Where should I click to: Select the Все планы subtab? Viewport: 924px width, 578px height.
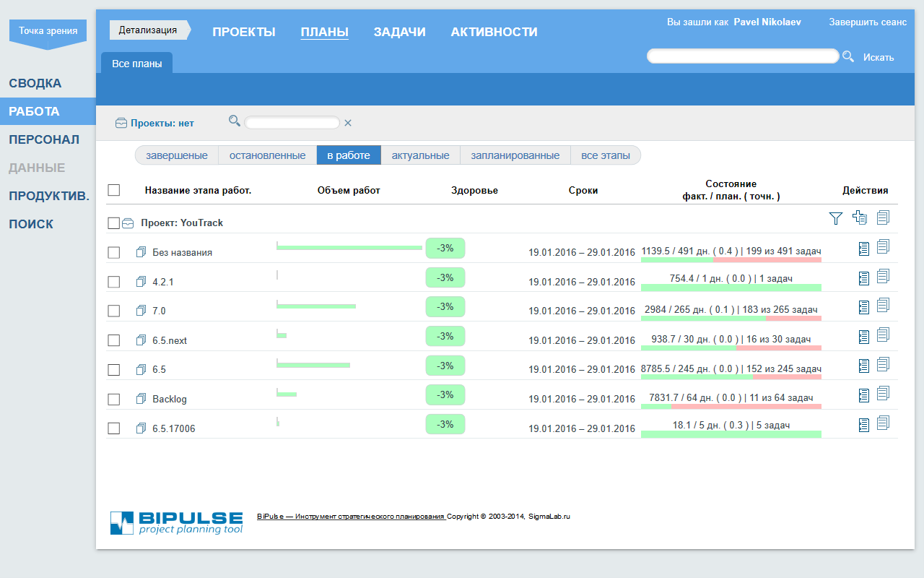137,64
